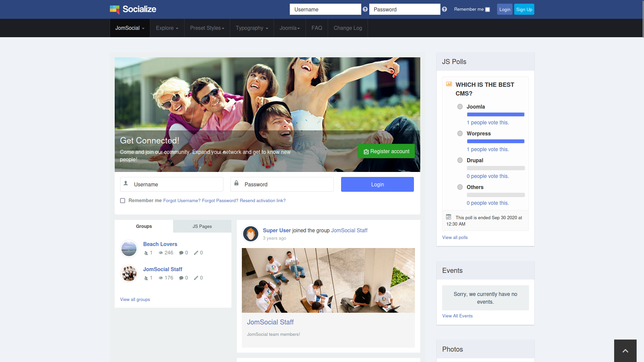Toggle the Remember me checkbox in the top bar
Image resolution: width=644 pixels, height=362 pixels.
pos(487,9)
